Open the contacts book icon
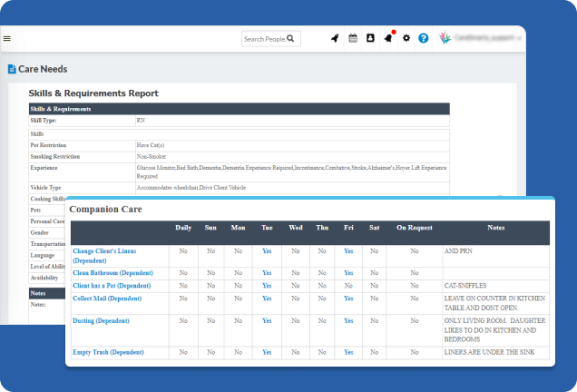Image resolution: width=577 pixels, height=392 pixels. click(370, 38)
